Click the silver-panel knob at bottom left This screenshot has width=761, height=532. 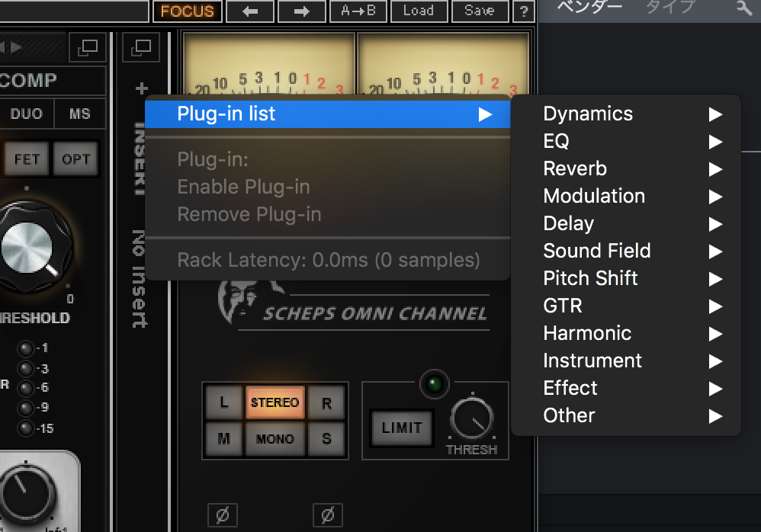27,494
